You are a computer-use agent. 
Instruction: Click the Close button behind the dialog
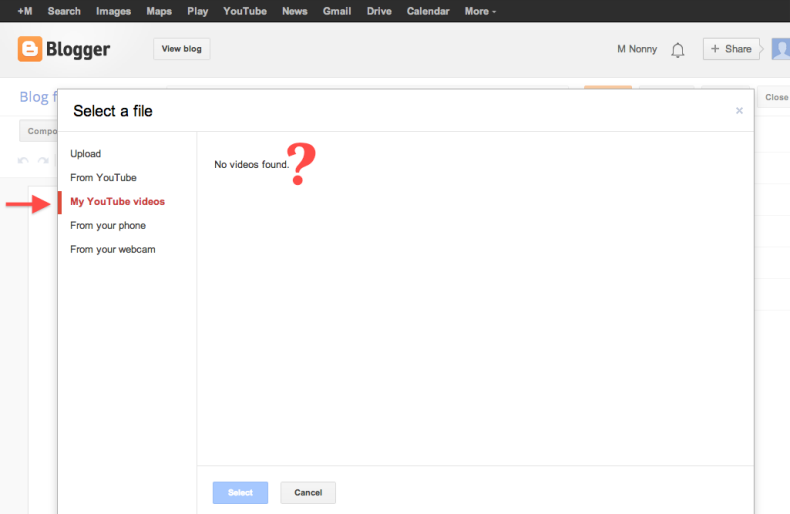[774, 97]
